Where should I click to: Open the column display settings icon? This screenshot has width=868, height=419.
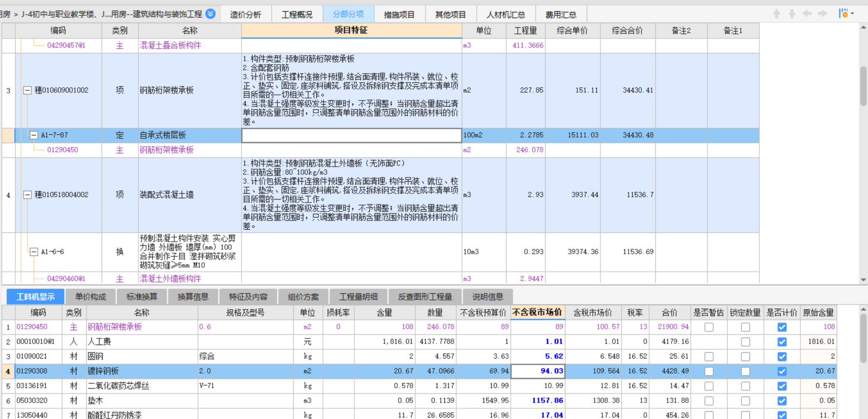(x=843, y=14)
